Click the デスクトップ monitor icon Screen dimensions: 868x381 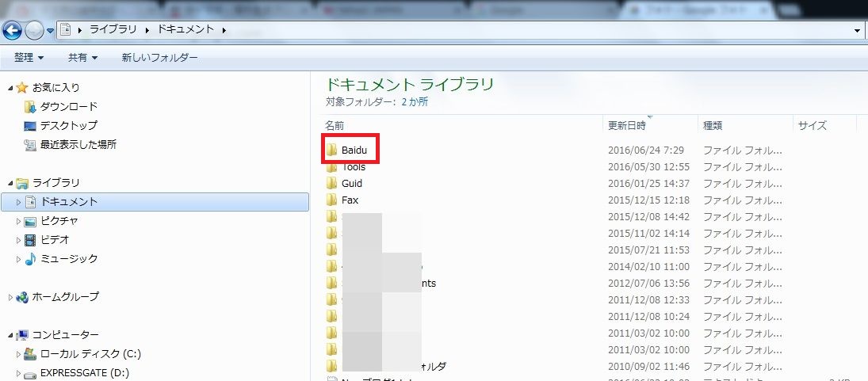[x=30, y=126]
